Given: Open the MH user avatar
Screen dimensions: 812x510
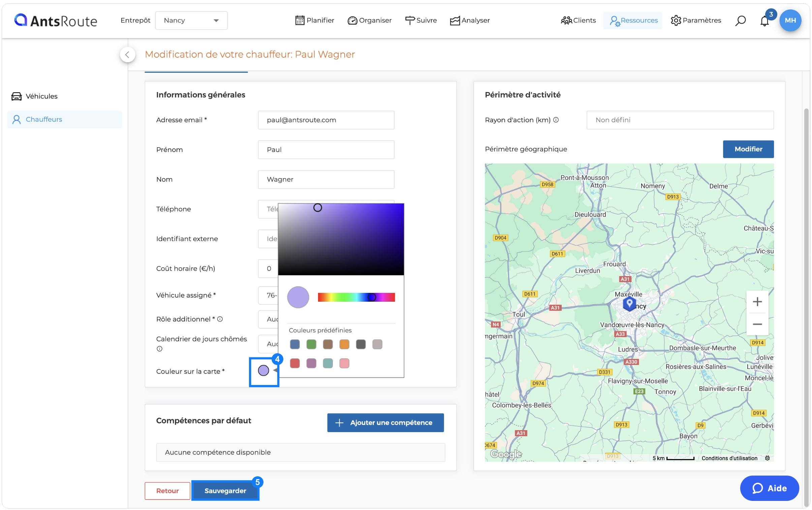Looking at the screenshot, I should click(x=790, y=20).
